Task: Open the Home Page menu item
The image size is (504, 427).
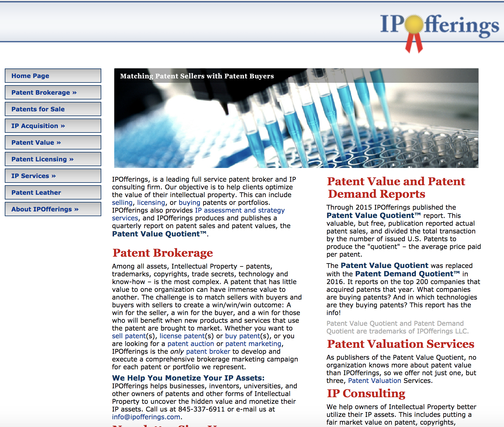Action: coord(53,76)
